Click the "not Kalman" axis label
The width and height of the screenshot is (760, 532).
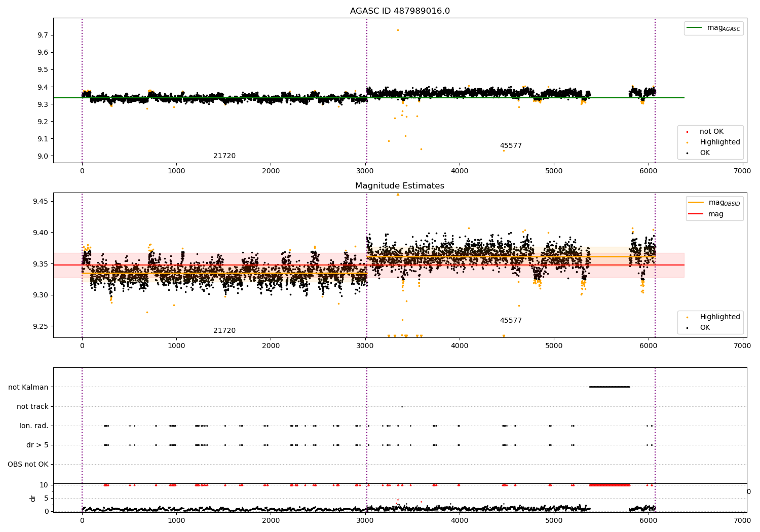point(28,388)
